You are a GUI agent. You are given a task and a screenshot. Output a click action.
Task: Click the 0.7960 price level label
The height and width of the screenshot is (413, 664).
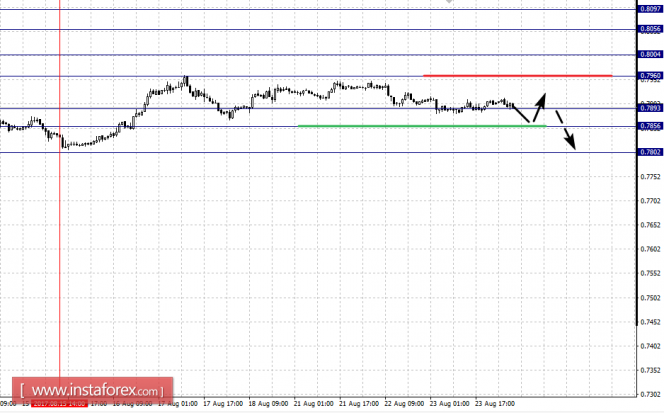tap(649, 76)
